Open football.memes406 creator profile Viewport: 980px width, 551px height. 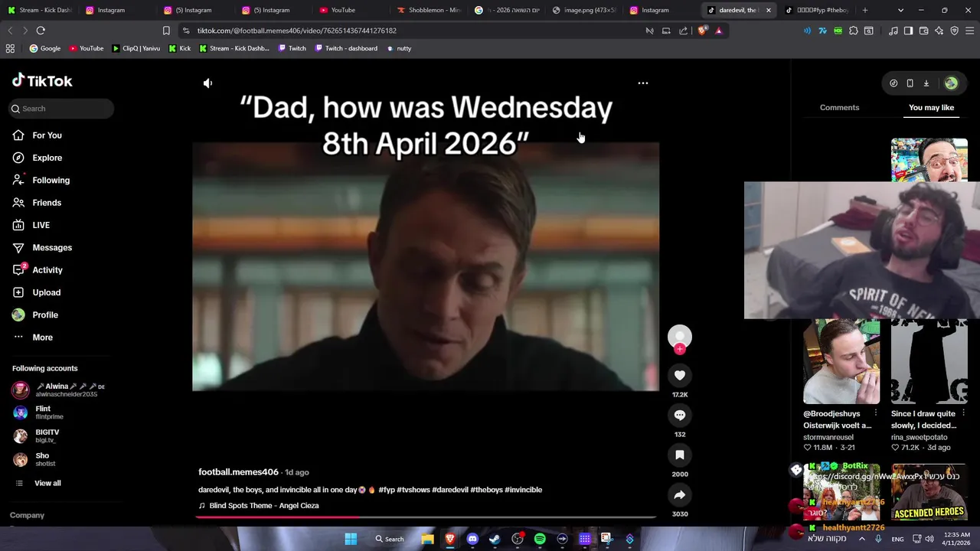[x=238, y=472]
